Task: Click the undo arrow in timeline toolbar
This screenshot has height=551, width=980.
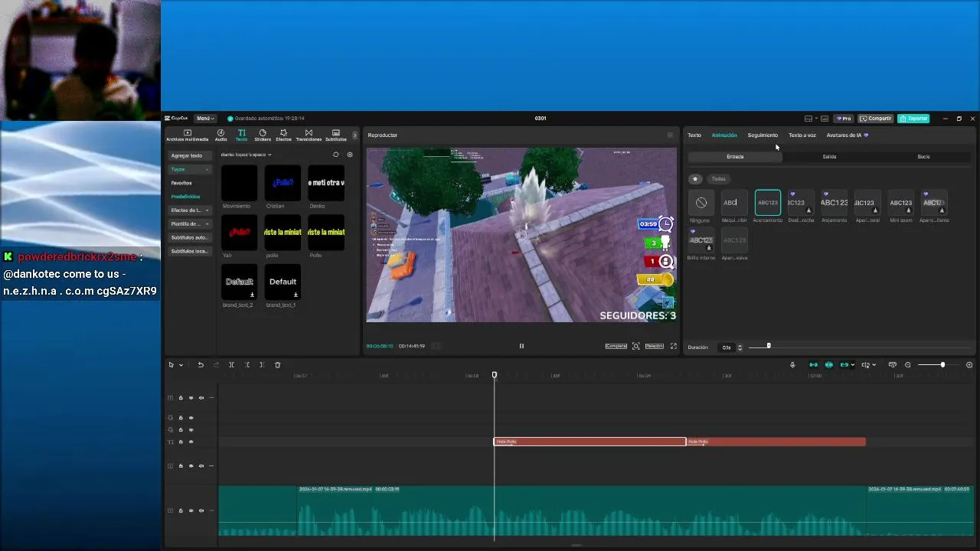Action: [201, 365]
